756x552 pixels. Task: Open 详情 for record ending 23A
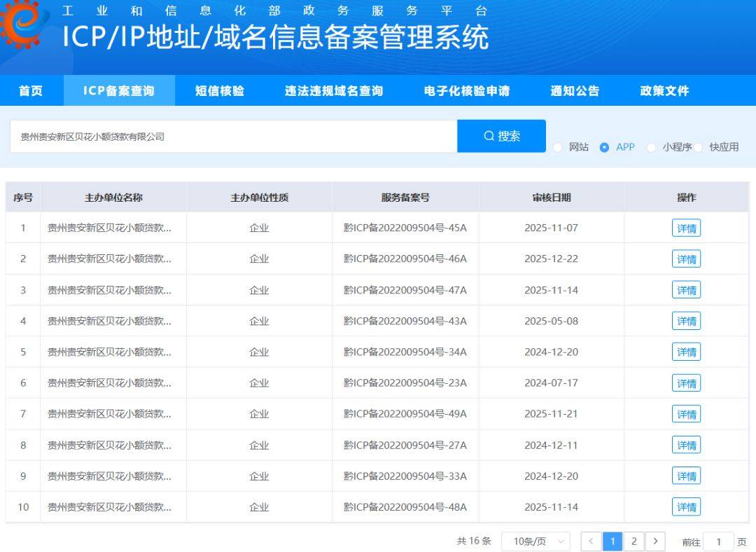pos(686,383)
